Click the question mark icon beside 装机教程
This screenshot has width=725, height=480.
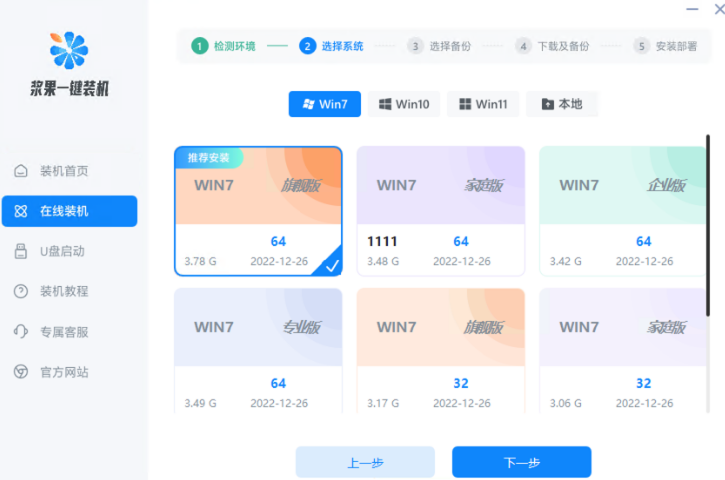point(21,291)
